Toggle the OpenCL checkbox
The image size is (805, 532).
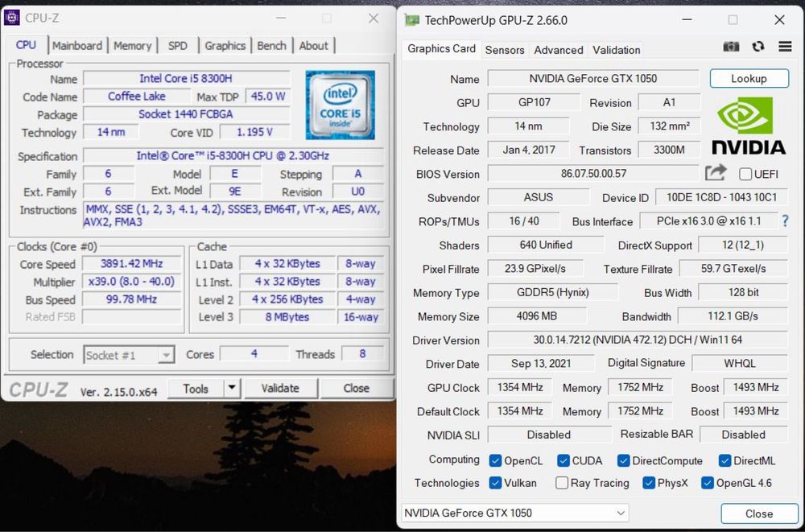[495, 460]
